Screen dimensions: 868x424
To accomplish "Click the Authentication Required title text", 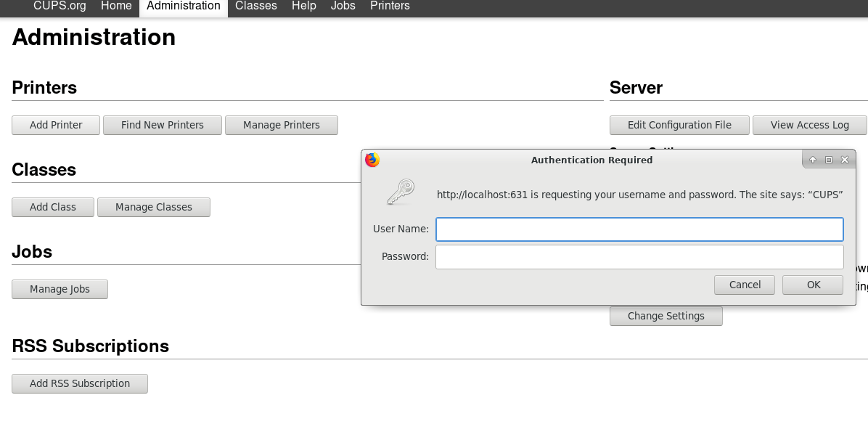I will point(591,160).
